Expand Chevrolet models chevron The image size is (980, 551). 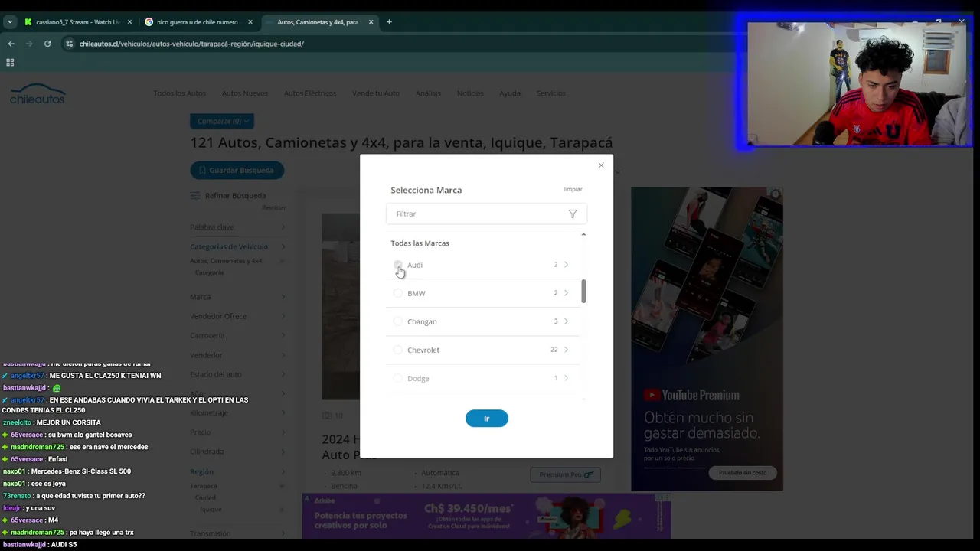pyautogui.click(x=566, y=350)
